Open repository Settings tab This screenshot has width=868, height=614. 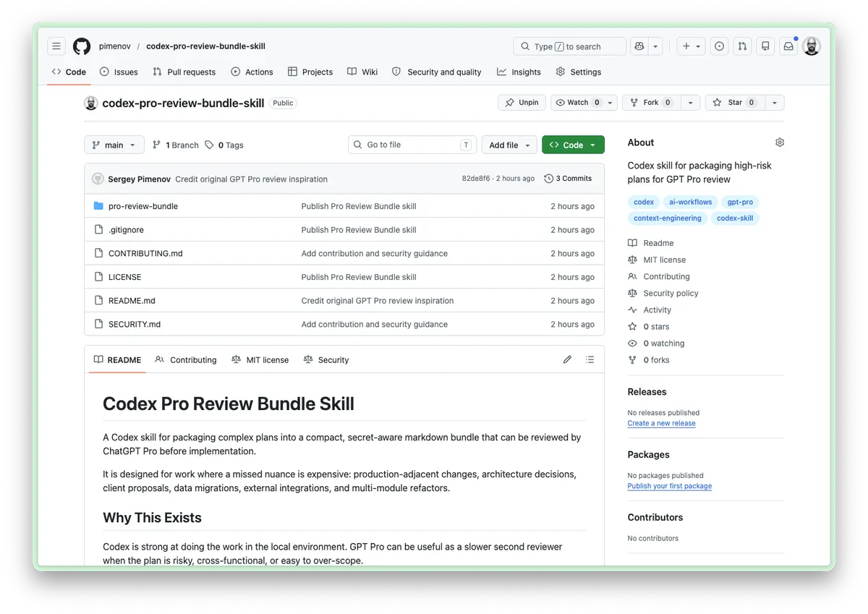[x=579, y=72]
